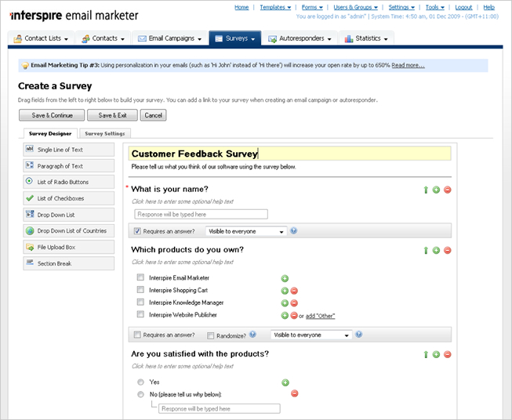Open the Autoresponders menu

pos(300,38)
